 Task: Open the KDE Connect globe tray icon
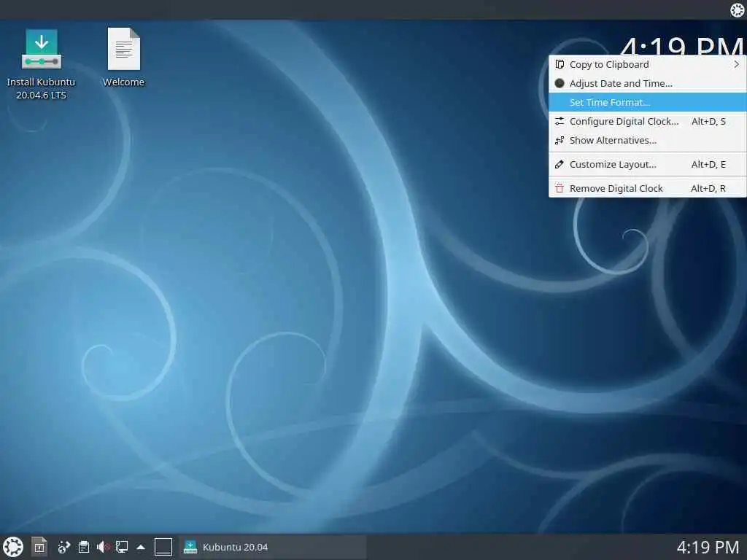coord(63,547)
